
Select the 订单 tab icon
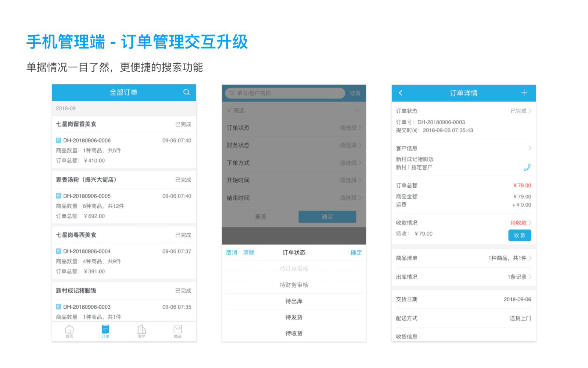pos(105,330)
